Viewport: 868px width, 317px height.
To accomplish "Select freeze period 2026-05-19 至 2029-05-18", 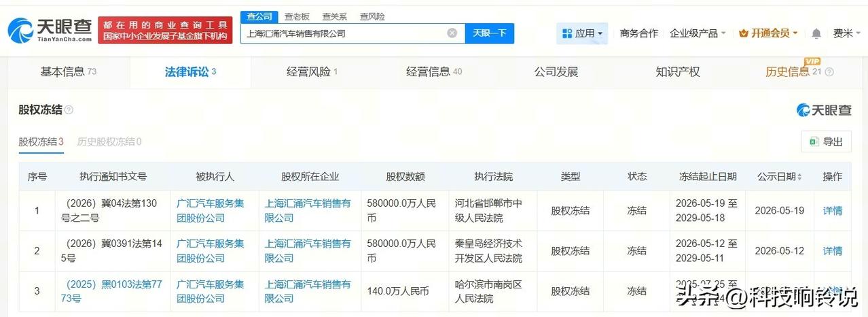I will 706,210.
